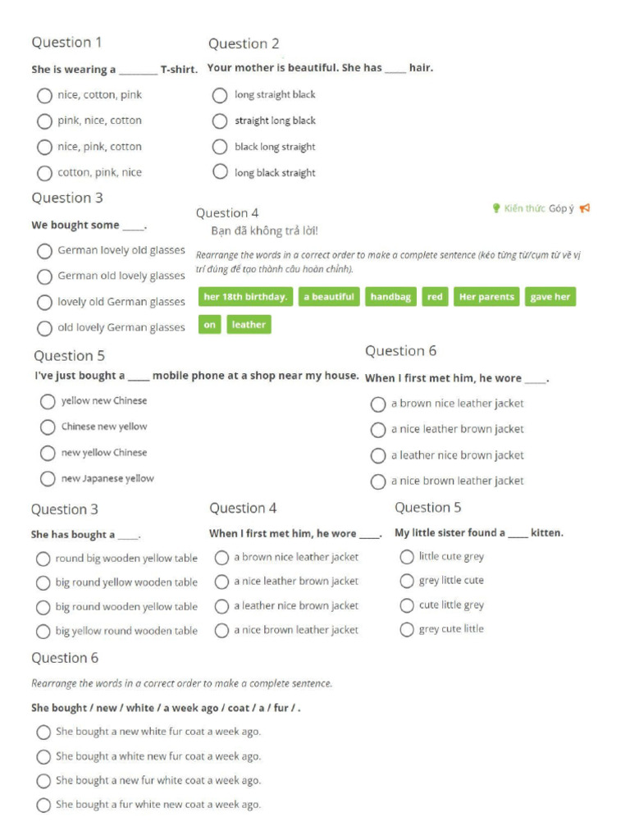Click the 'red' word tile

pos(435,297)
